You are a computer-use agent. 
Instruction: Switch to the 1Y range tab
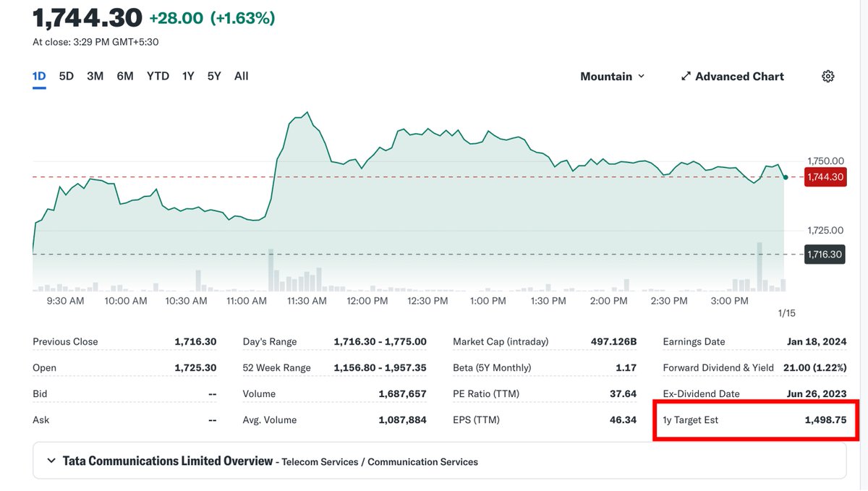click(x=188, y=76)
